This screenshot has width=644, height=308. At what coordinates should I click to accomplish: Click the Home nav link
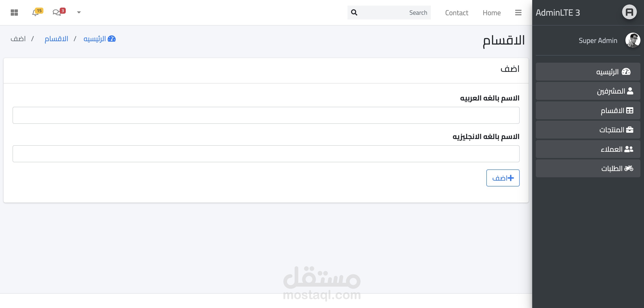coord(491,13)
